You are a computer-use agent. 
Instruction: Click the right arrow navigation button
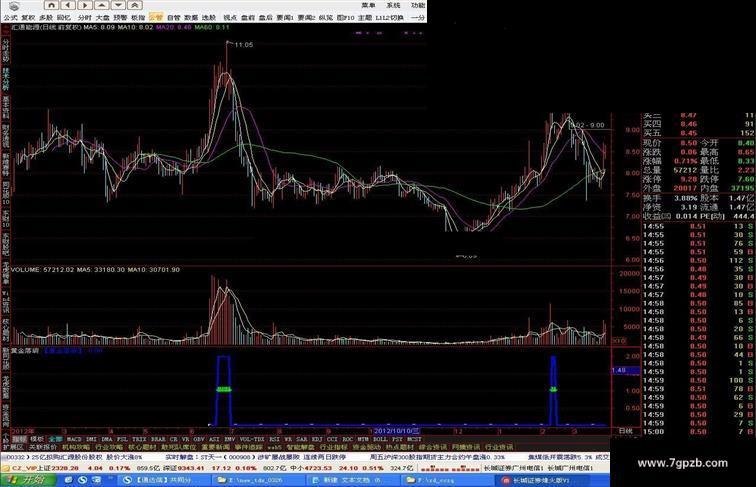coord(85,5)
